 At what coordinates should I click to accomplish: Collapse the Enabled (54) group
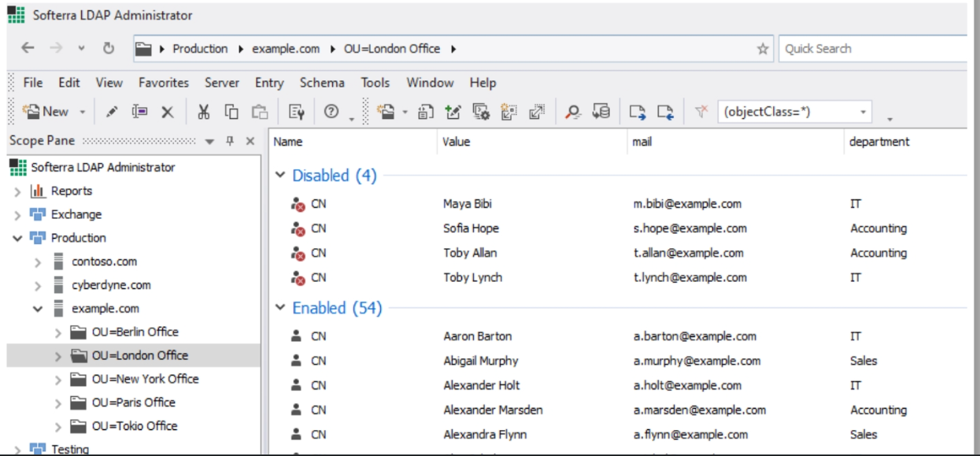click(x=280, y=308)
